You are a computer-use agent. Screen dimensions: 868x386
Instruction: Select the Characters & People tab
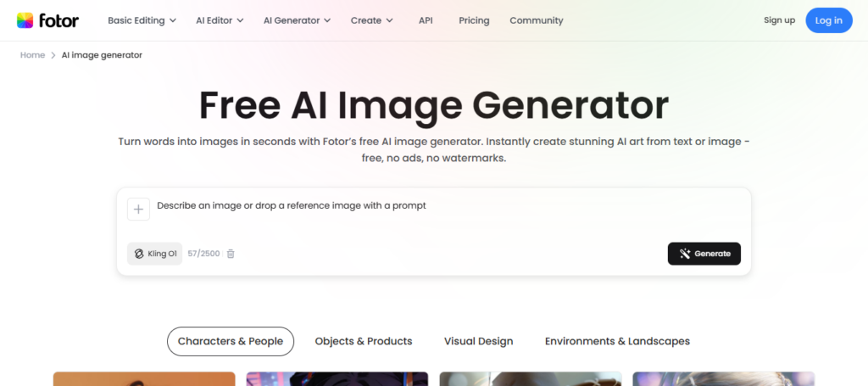coord(231,341)
